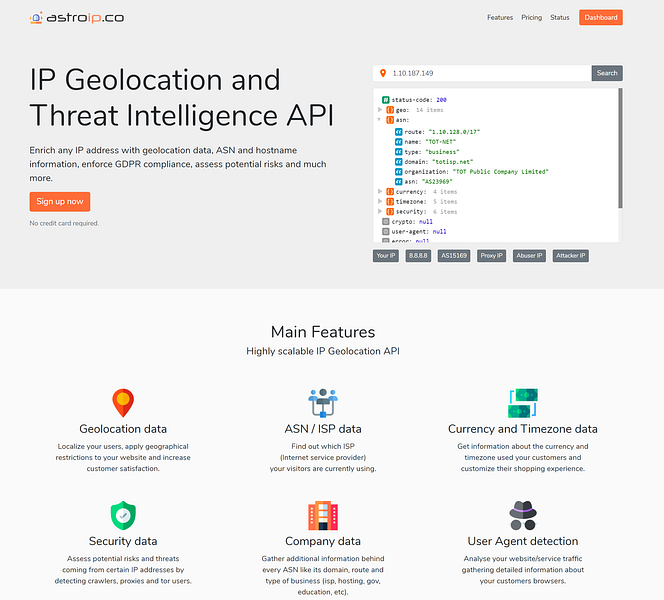Click the orange object icon beside security

pos(390,212)
